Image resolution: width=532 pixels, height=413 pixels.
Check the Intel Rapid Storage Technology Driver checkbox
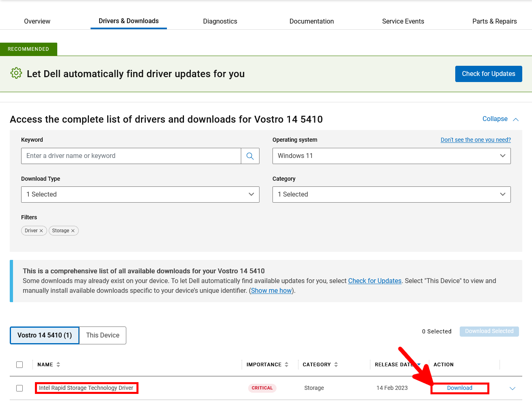pyautogui.click(x=19, y=388)
